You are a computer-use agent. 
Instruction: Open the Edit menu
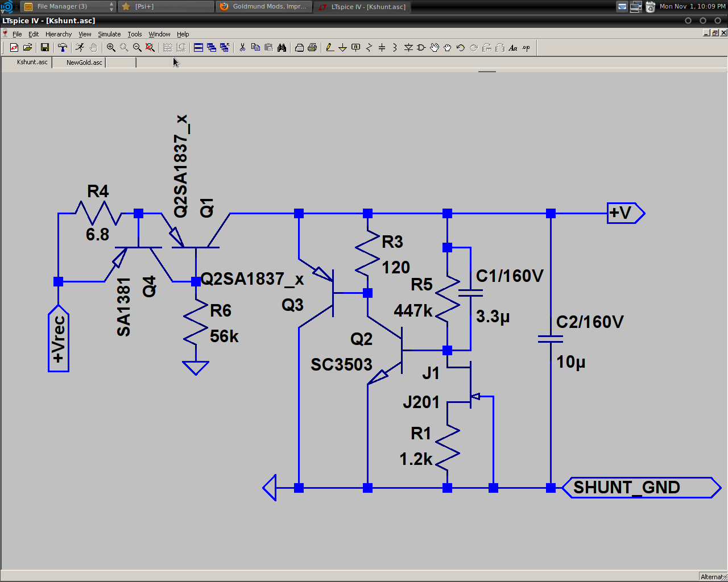pyautogui.click(x=34, y=34)
